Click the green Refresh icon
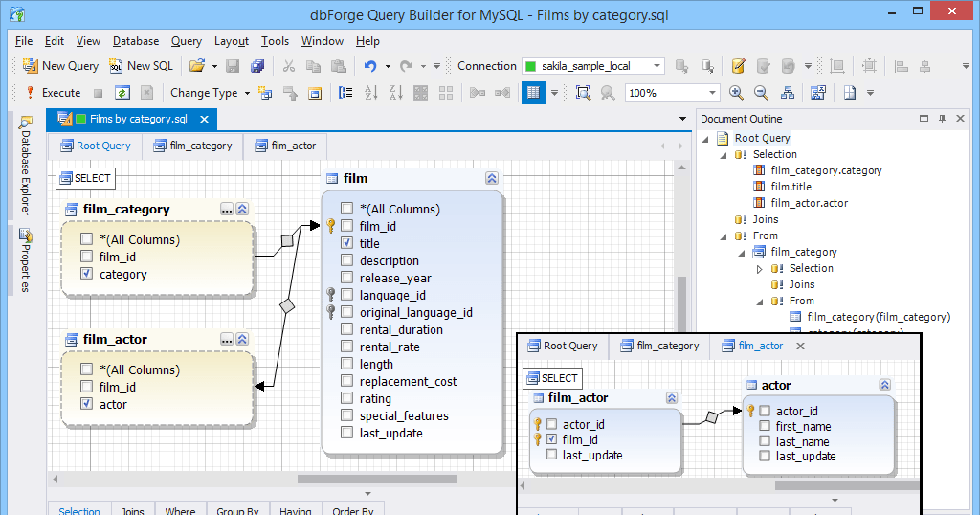Image resolution: width=980 pixels, height=515 pixels. tap(122, 93)
